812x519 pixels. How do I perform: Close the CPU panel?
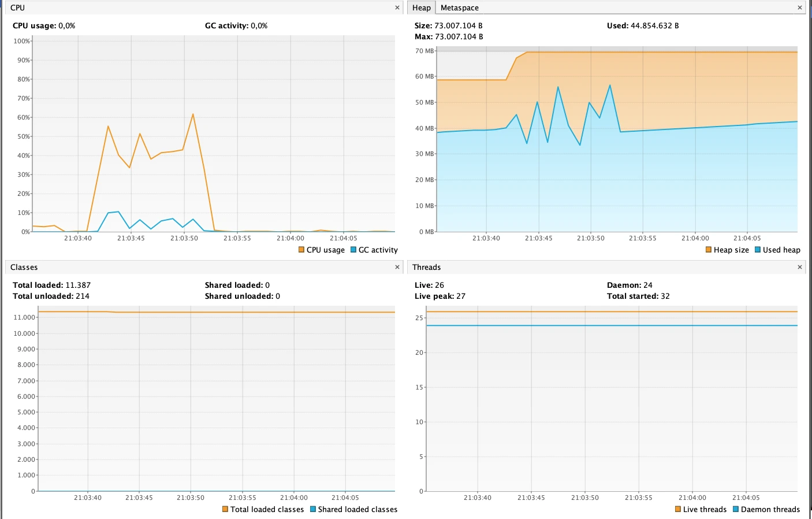pyautogui.click(x=397, y=8)
